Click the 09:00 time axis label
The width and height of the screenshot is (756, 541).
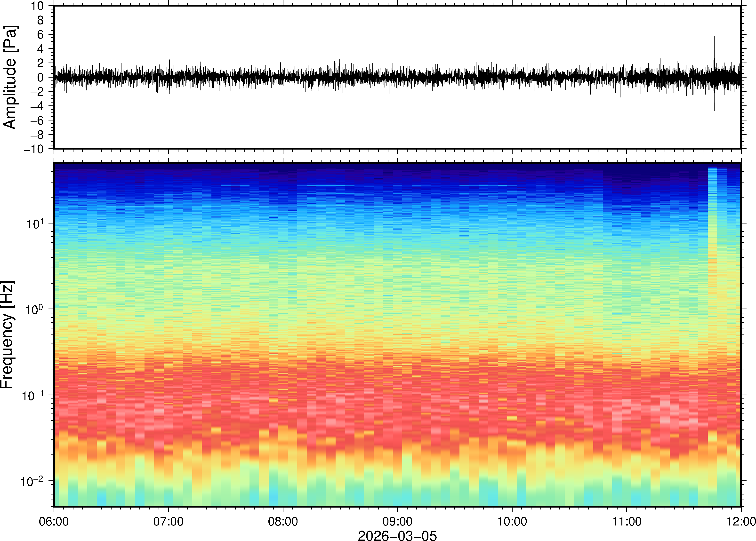point(397,521)
